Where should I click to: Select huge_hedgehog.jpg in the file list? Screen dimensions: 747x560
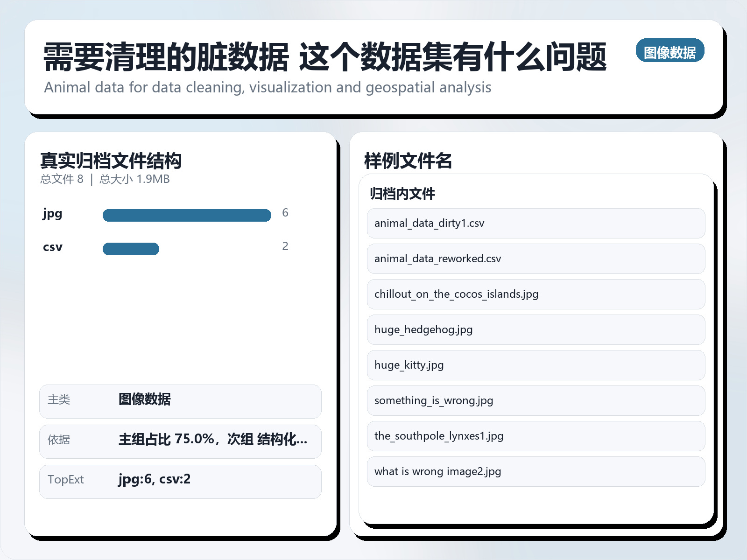tap(536, 330)
